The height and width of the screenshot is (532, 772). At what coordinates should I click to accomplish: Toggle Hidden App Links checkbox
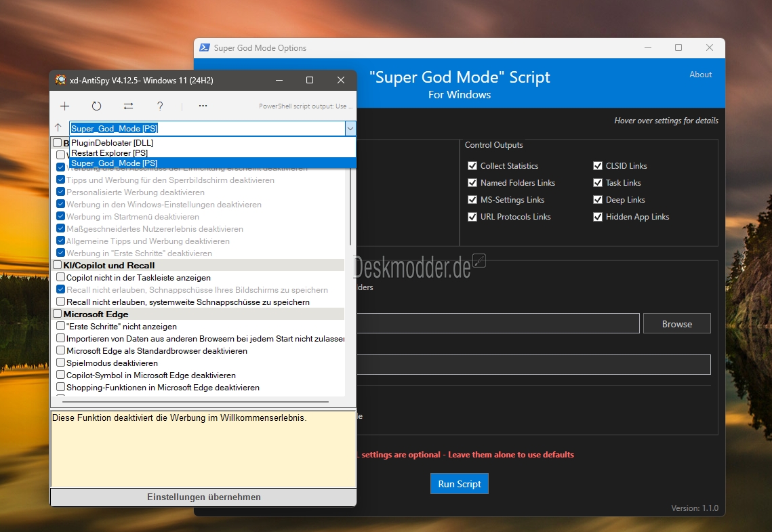(x=598, y=217)
